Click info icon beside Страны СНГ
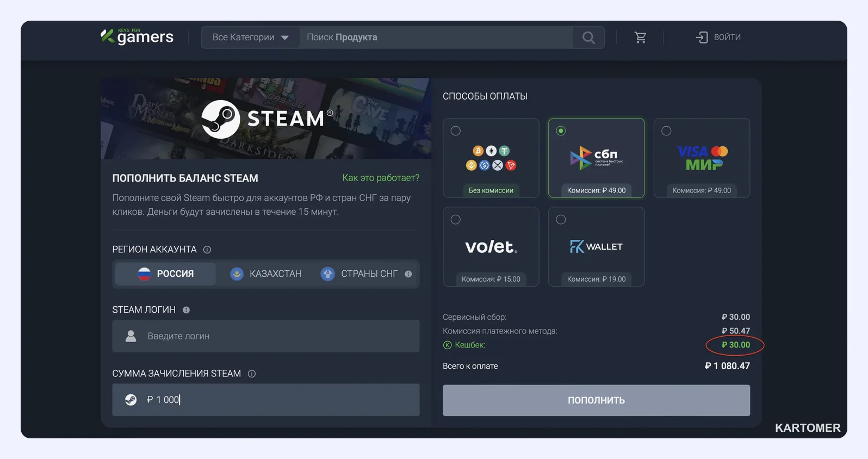The image size is (868, 459). click(x=408, y=274)
